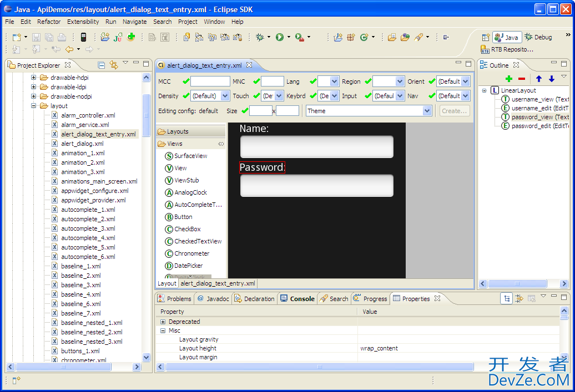Expand the Deprecated property group

tap(163, 322)
